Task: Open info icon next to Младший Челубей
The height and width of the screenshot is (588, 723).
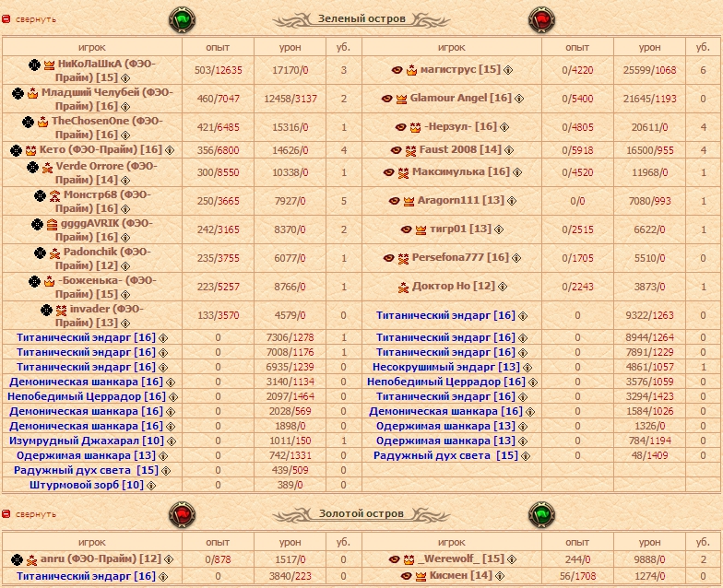Action: tap(125, 107)
